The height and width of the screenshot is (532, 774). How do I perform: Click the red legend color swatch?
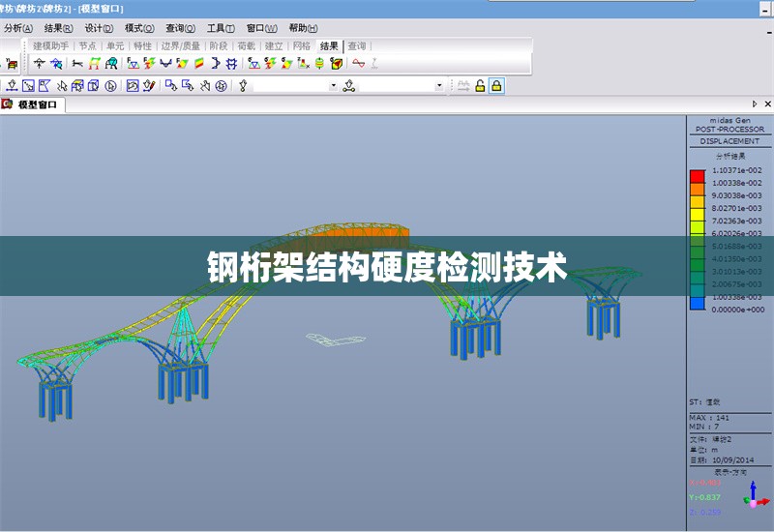698,176
